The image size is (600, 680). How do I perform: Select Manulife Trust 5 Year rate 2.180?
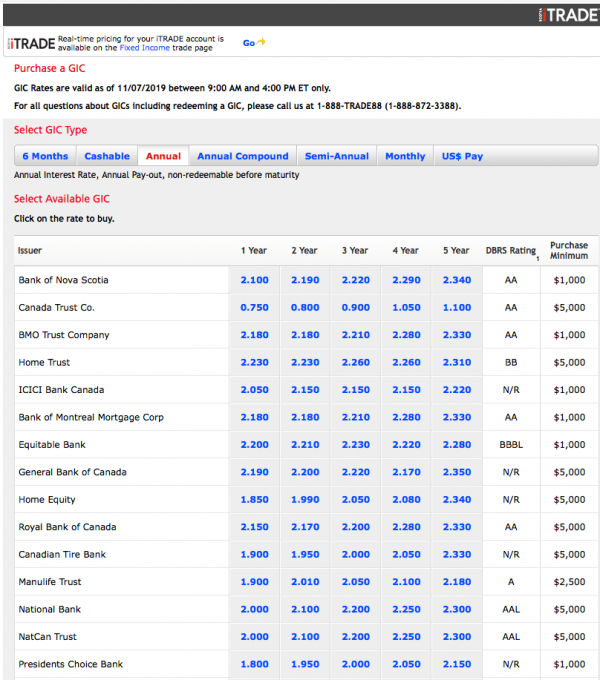point(456,582)
